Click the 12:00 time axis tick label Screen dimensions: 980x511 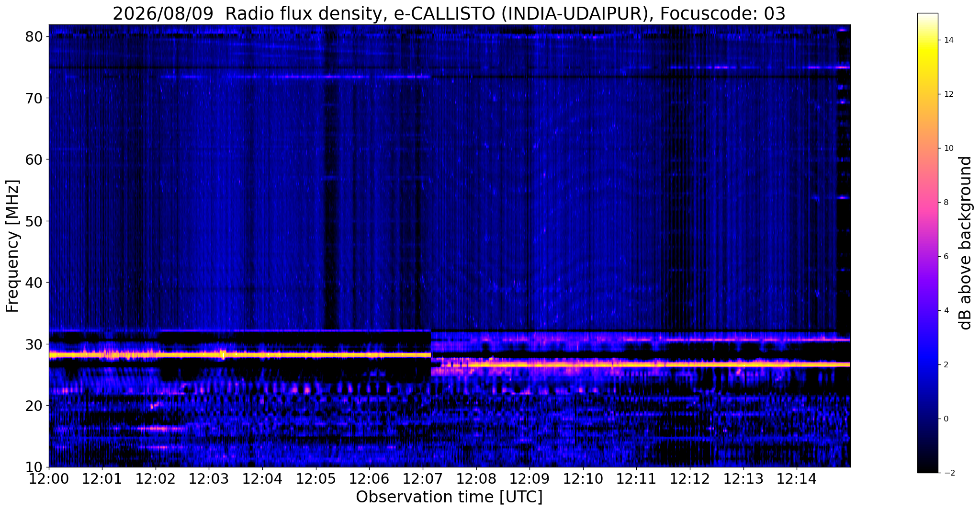click(49, 479)
